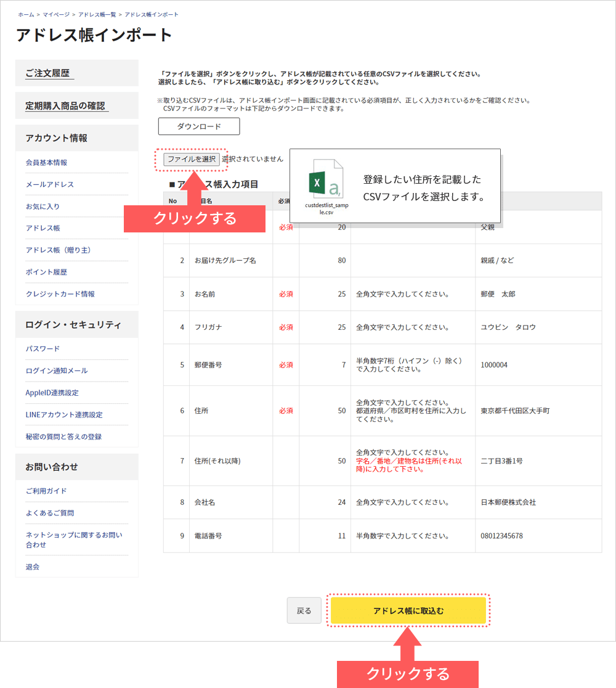Screen dimensions: 616x688
Task: Click the ホーム breadcrumb link
Action: click(x=25, y=14)
